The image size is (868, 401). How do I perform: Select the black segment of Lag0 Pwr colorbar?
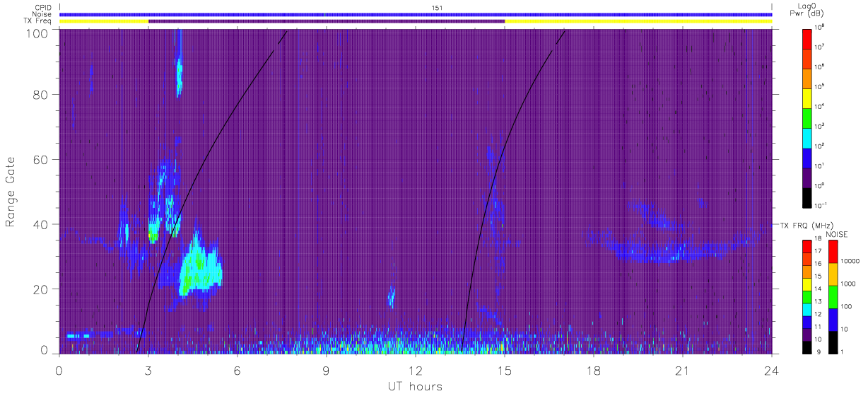pyautogui.click(x=807, y=197)
